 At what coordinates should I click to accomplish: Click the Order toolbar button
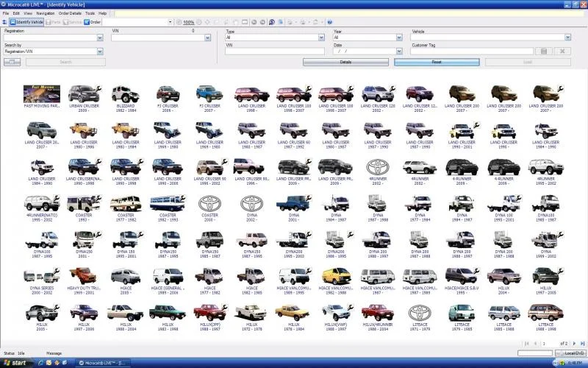pyautogui.click(x=93, y=22)
